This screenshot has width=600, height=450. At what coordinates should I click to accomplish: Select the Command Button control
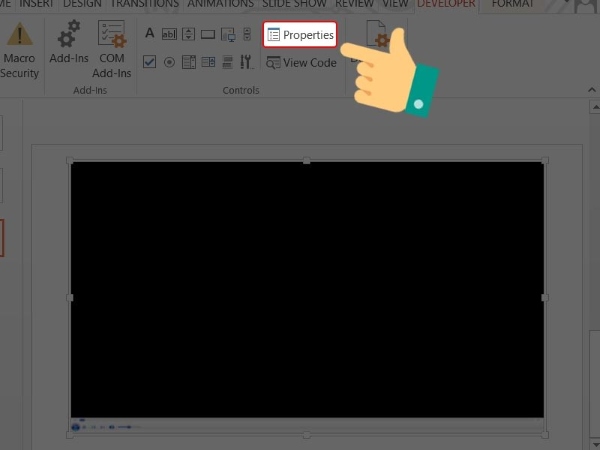coord(208,34)
